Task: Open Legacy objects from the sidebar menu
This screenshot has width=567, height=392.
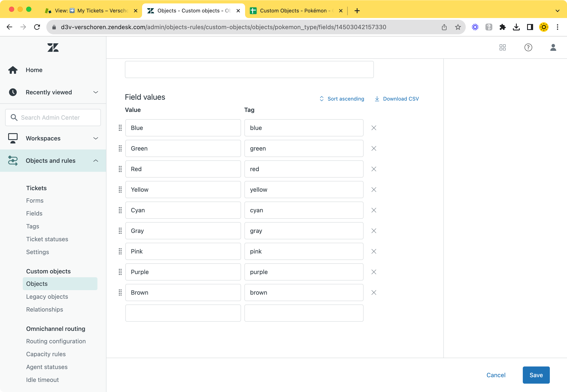Action: (x=47, y=296)
